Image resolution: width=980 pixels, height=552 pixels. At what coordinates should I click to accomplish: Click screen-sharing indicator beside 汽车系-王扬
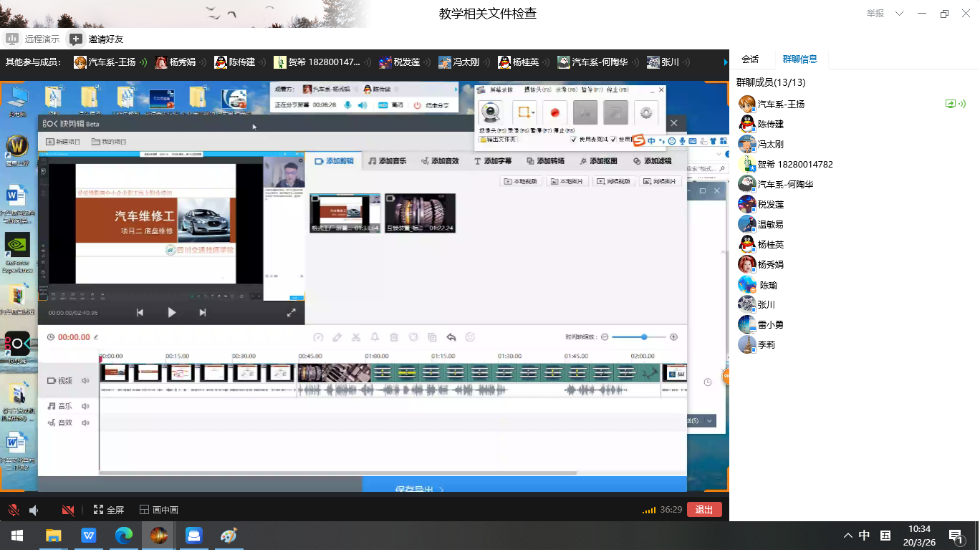coord(951,104)
